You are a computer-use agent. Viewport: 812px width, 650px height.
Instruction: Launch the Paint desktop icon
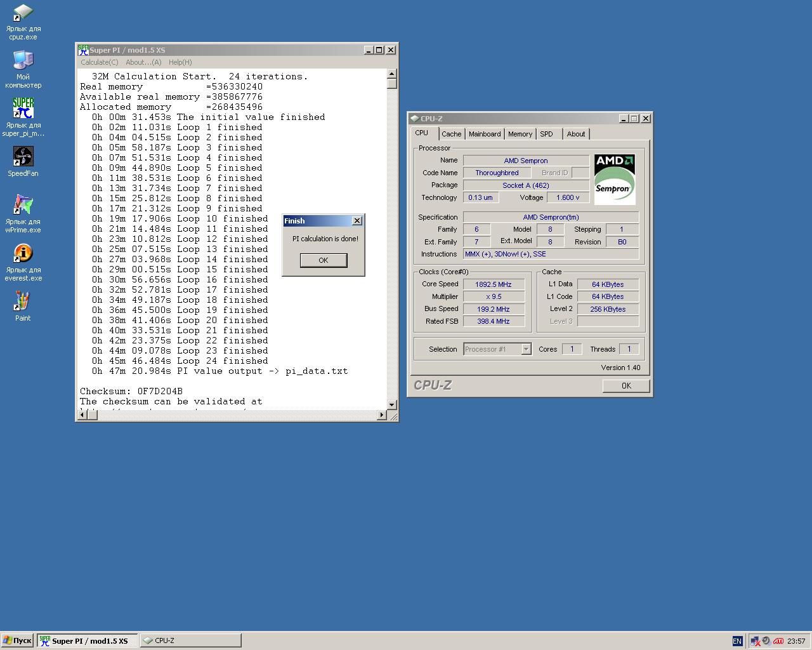click(x=23, y=307)
